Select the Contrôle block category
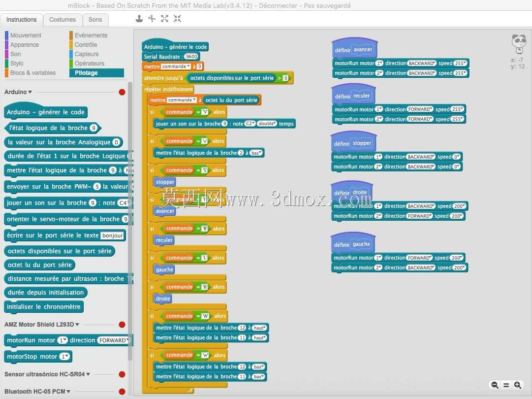This screenshot has width=532, height=399. click(x=86, y=45)
